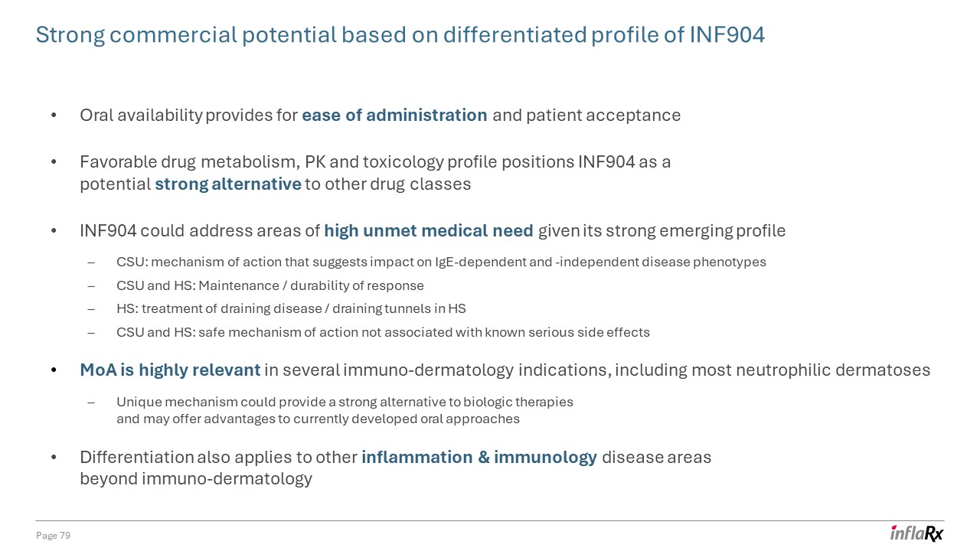Click the 'Unique mechanism could provide' sub-bullet line

coord(345,403)
